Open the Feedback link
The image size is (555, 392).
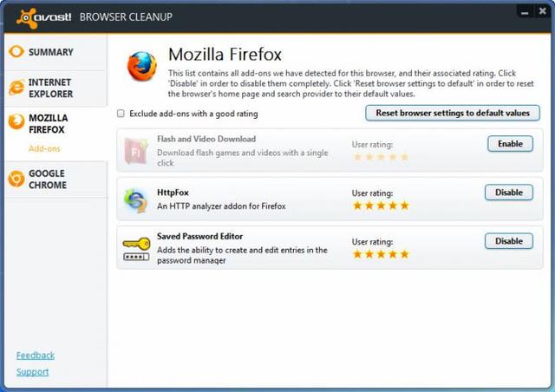pyautogui.click(x=35, y=356)
